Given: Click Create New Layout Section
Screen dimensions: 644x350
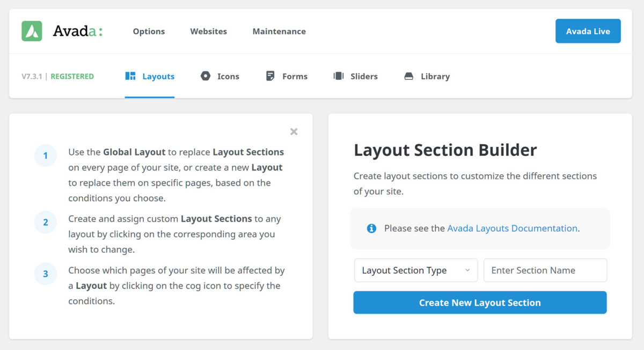Looking at the screenshot, I should (x=479, y=302).
